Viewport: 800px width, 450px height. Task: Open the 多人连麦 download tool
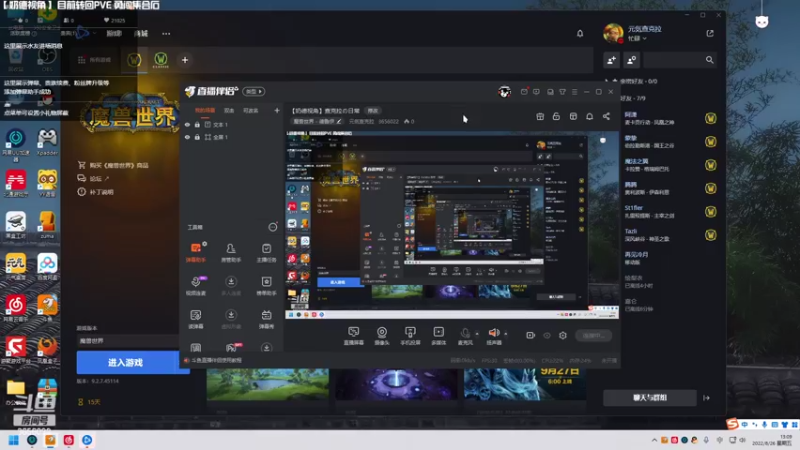point(231,286)
